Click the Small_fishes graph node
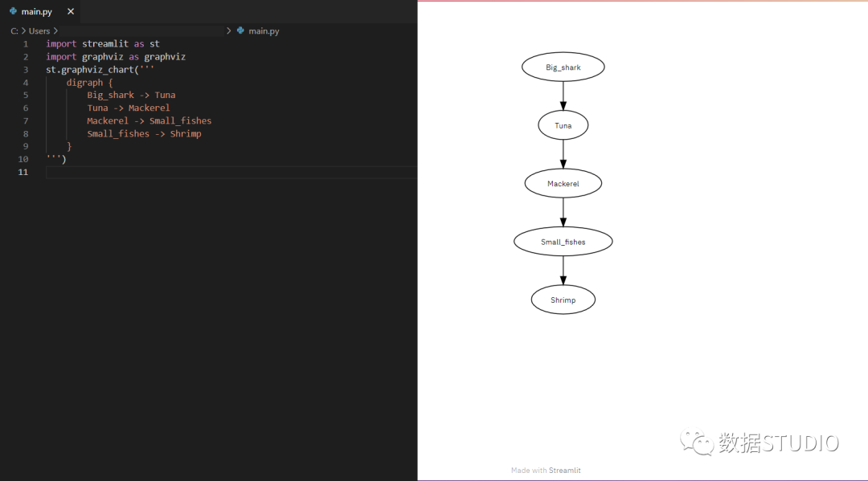 [x=563, y=242]
